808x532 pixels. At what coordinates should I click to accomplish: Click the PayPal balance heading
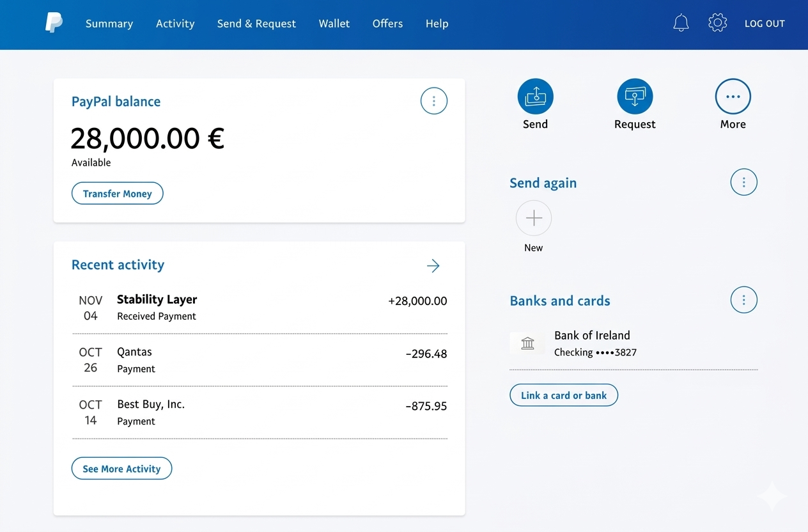[116, 101]
